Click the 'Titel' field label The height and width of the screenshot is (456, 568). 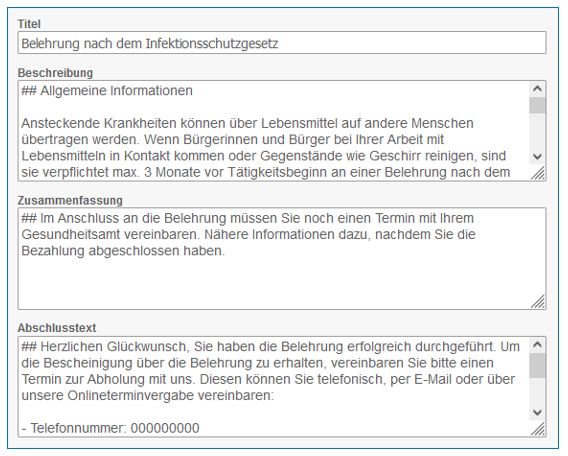point(29,24)
